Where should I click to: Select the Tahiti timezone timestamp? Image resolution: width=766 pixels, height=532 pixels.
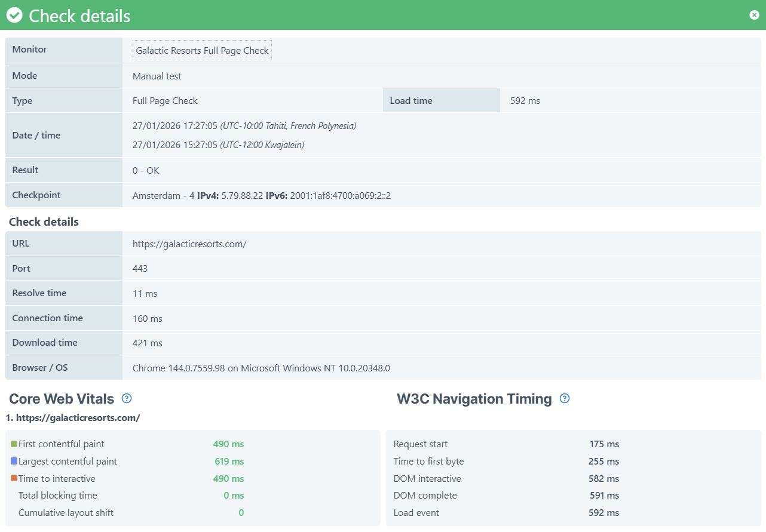(x=244, y=125)
